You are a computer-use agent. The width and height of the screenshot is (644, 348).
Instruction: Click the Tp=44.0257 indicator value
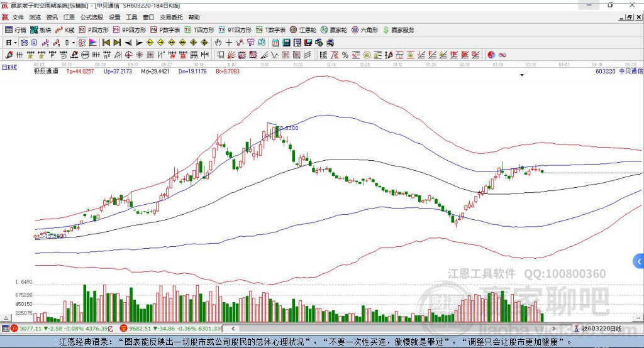pos(80,71)
